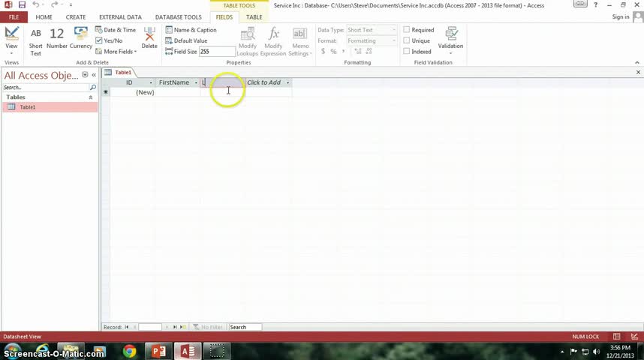Click the volume icon in system tray
This screenshot has width=644, height=360.
pyautogui.click(x=597, y=352)
